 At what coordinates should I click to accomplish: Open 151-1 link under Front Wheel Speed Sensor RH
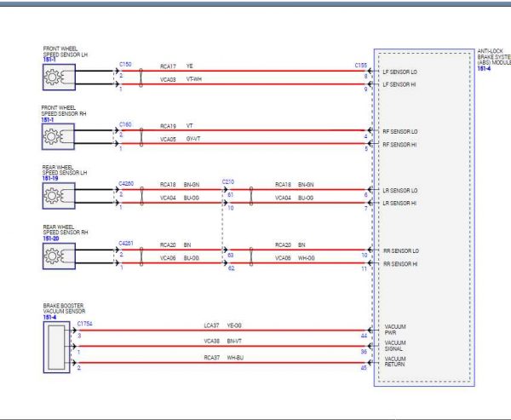click(47, 120)
